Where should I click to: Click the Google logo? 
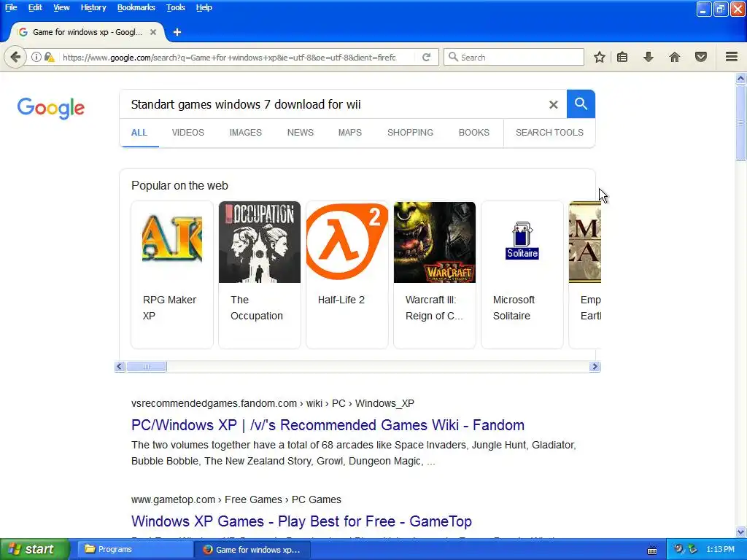tap(51, 108)
